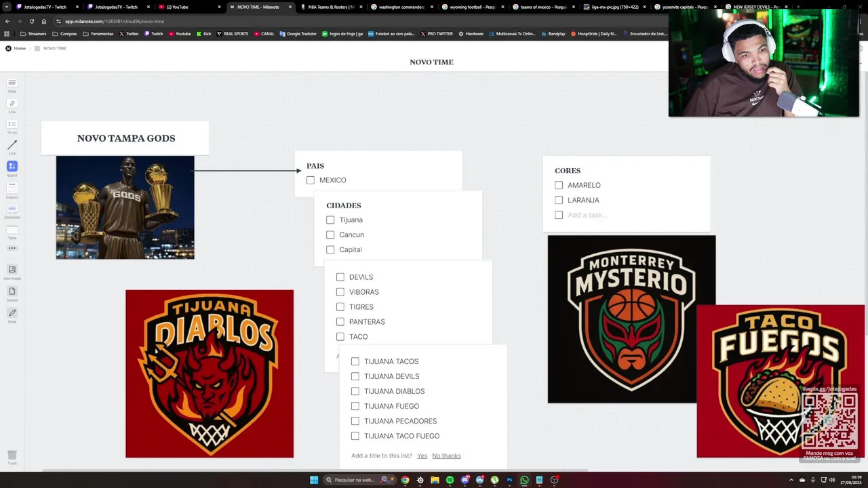The height and width of the screenshot is (488, 868).
Task: Open the Kick bookmark
Action: click(x=203, y=33)
